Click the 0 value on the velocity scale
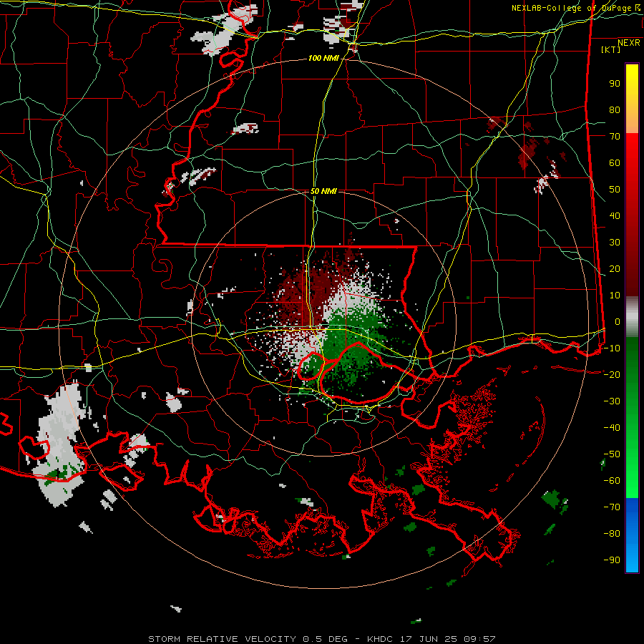 pos(618,322)
